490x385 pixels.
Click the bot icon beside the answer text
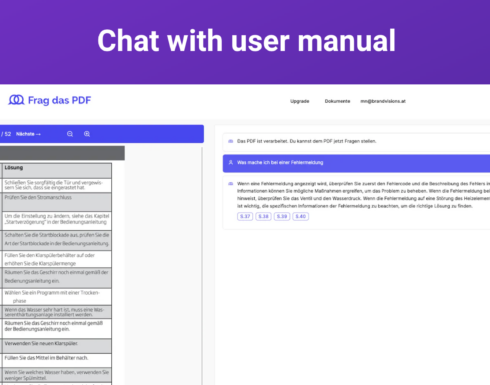(230, 184)
